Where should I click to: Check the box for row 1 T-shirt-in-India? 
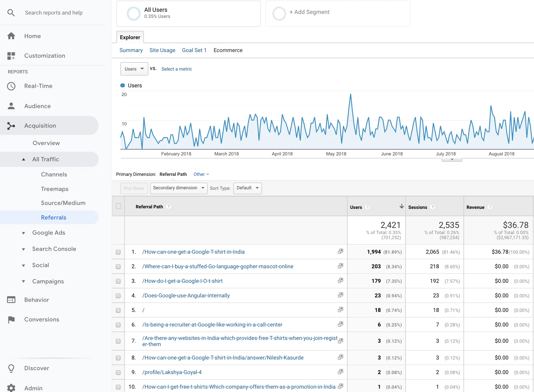(118, 252)
